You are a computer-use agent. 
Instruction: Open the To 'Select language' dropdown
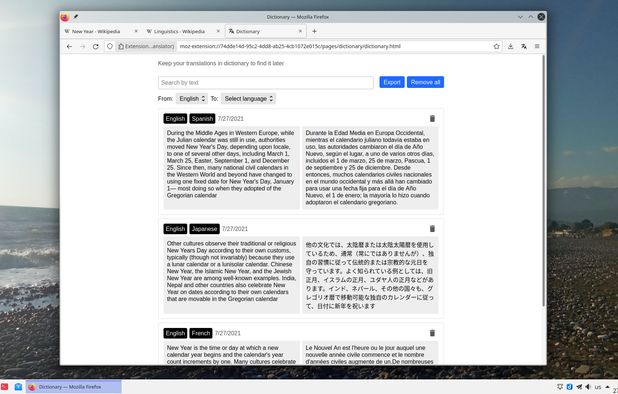click(248, 98)
